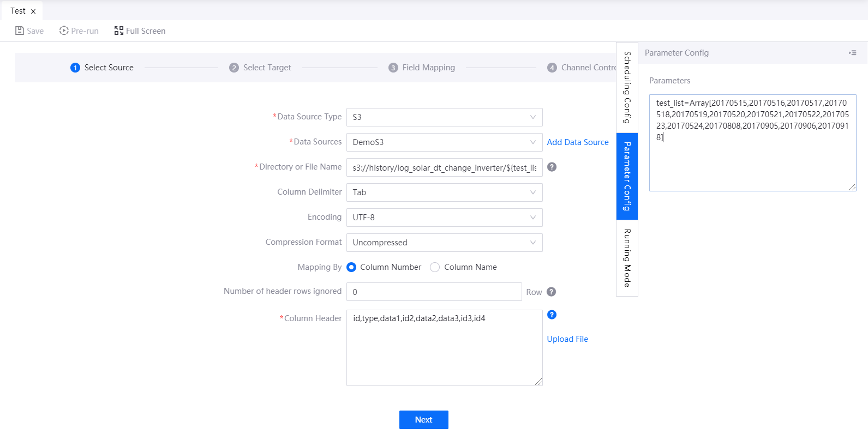Click the Next button
This screenshot has height=434, width=868.
[x=424, y=420]
